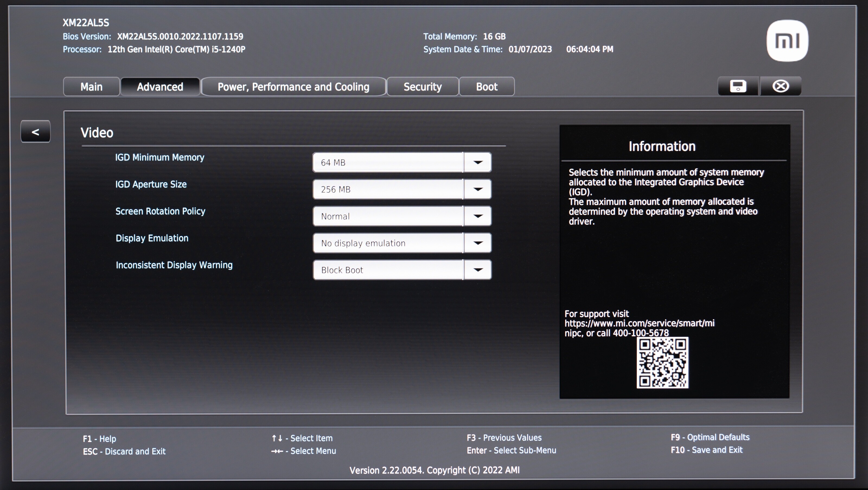The height and width of the screenshot is (490, 868).
Task: Expand the IGD Aperture Size dropdown arrow
Action: click(x=477, y=189)
